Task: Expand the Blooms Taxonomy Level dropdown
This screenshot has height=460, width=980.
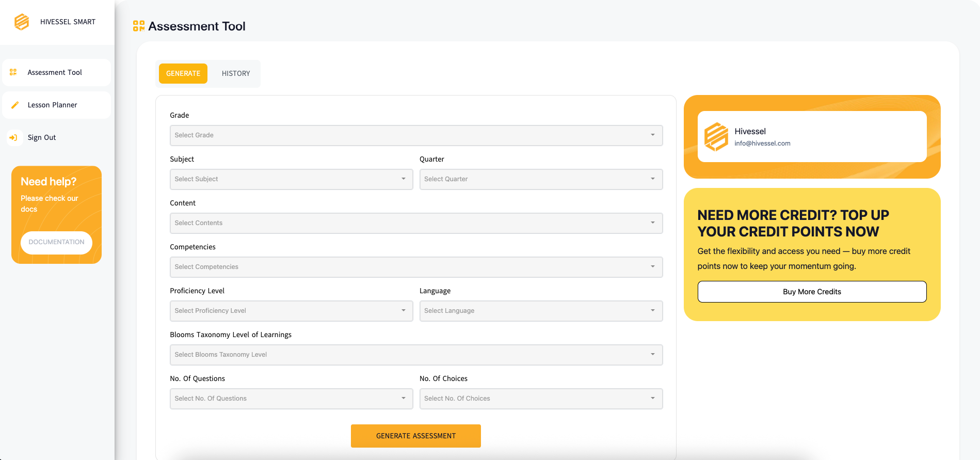Action: click(x=416, y=355)
